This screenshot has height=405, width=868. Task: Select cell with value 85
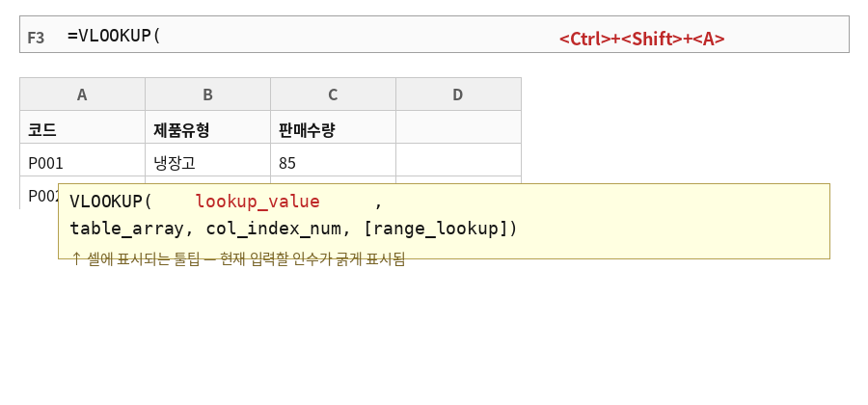(334, 160)
